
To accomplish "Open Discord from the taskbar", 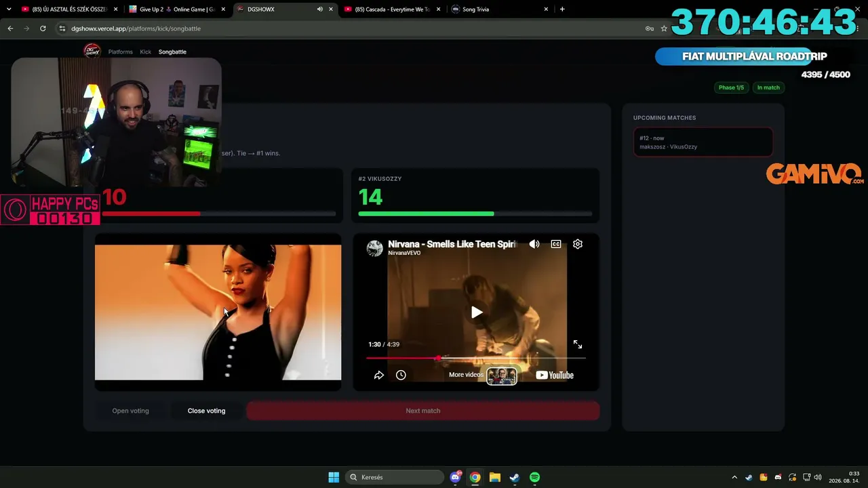I will point(456,477).
